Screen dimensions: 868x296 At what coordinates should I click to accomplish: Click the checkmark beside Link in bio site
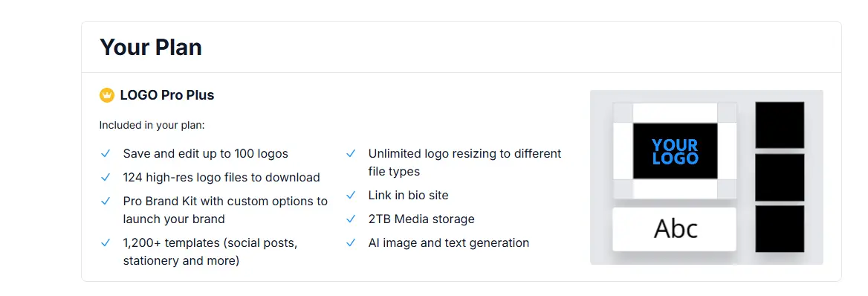click(x=351, y=195)
